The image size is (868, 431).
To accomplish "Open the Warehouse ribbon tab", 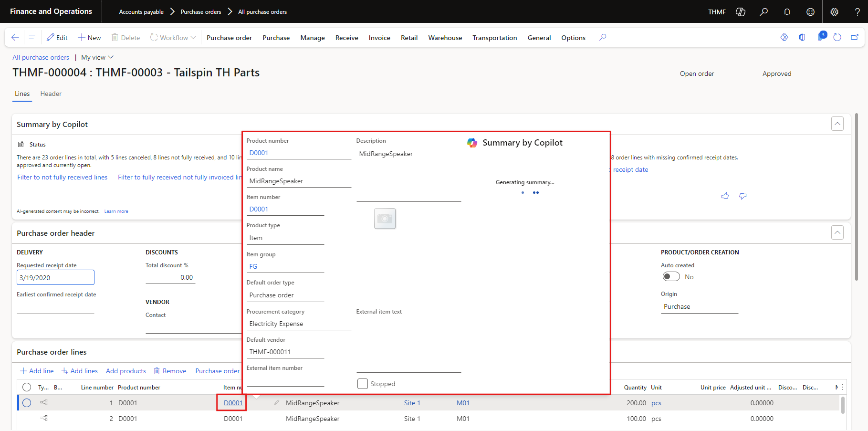I will (x=445, y=38).
